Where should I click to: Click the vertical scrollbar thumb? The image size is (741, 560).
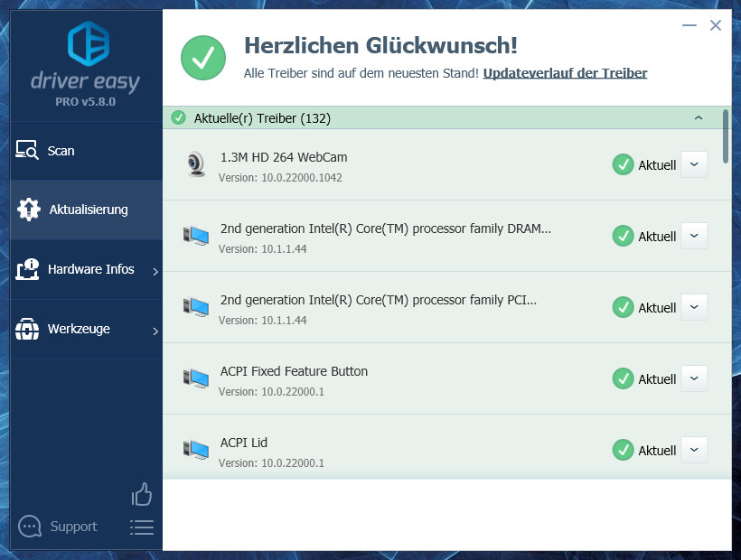pos(726,136)
